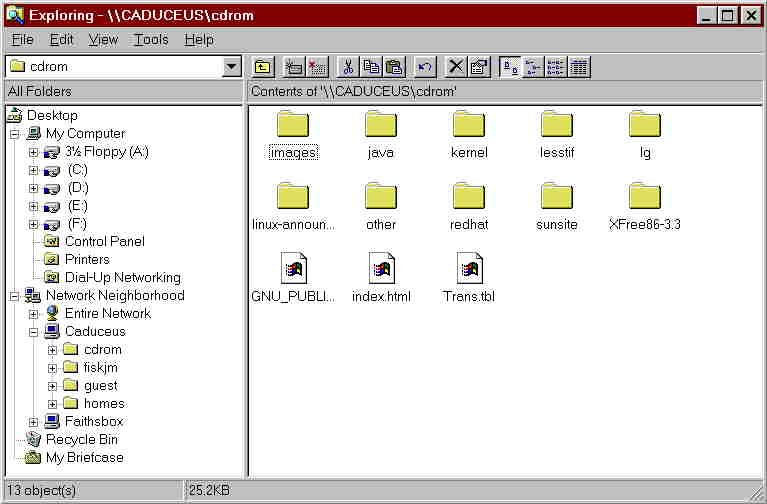Viewport: 767px width, 504px height.
Task: Click the Disconnect Net Drive toolbar icon
Action: click(317, 67)
